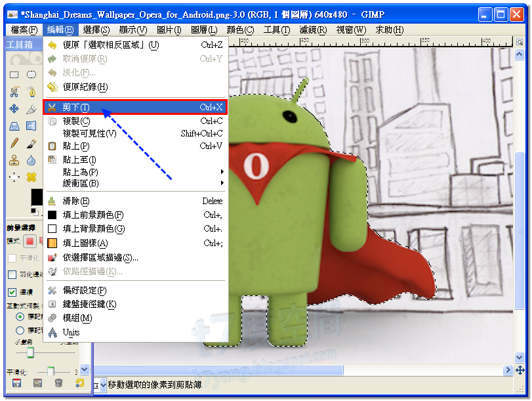This screenshot has height=401, width=532.
Task: Select the Rectangle Select tool
Action: click(14, 74)
